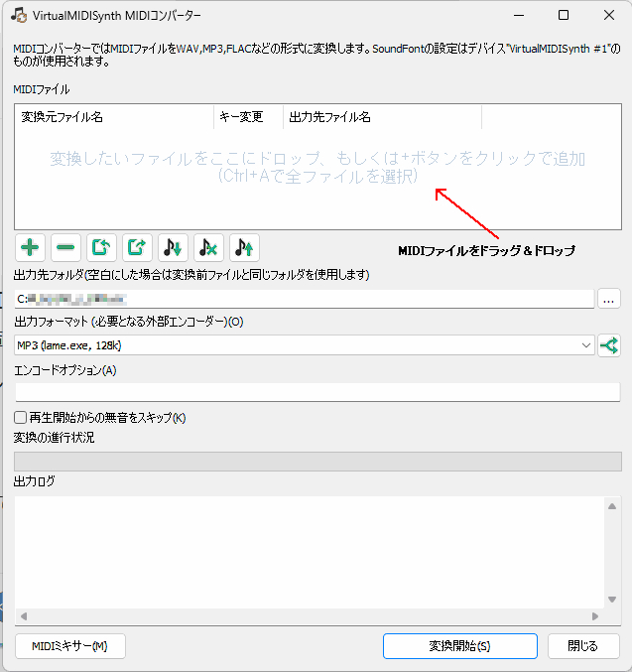
Task: Click the green arrows icon beside output format
Action: point(609,345)
